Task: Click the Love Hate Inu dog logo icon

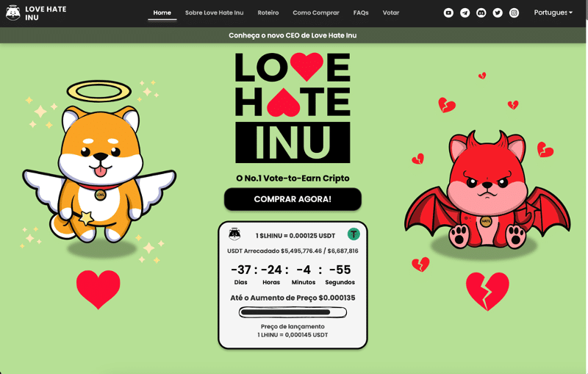Action: pos(12,12)
